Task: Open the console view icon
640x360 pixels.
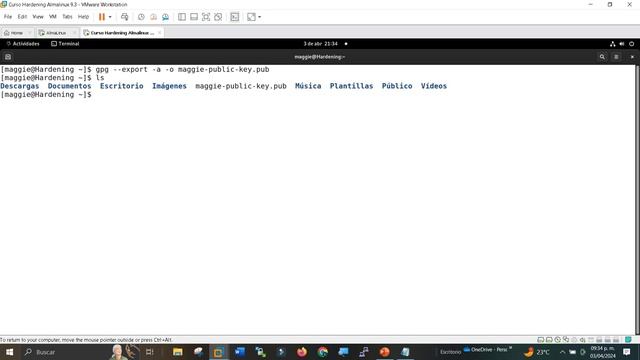Action: tap(235, 17)
